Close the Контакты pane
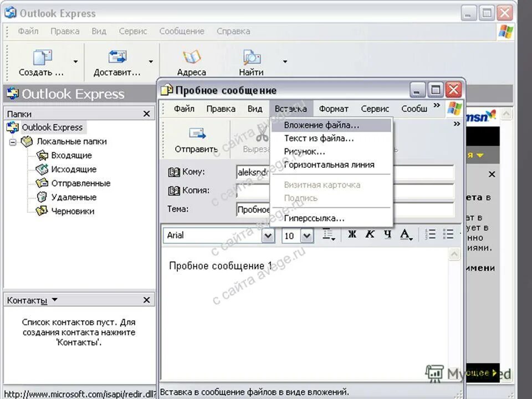532x399 pixels. click(146, 300)
